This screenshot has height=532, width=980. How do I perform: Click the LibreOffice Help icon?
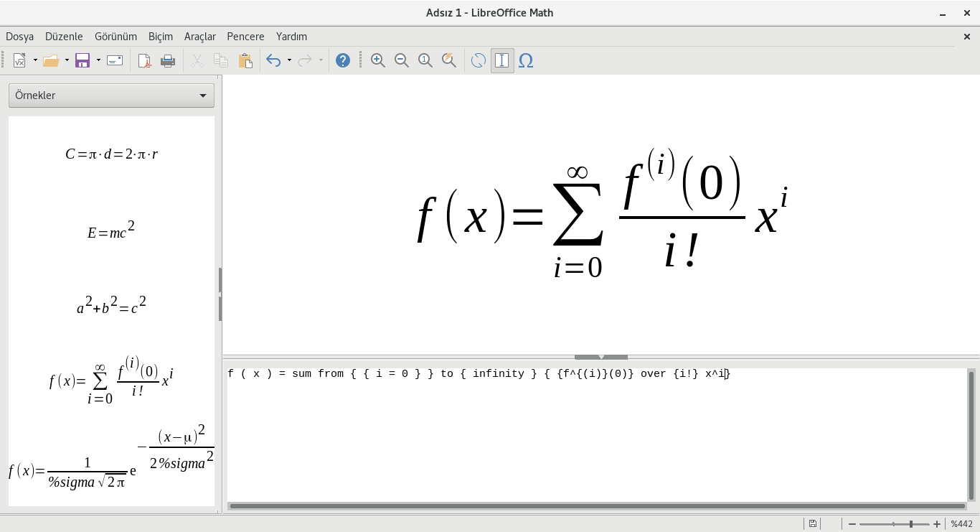click(x=343, y=61)
